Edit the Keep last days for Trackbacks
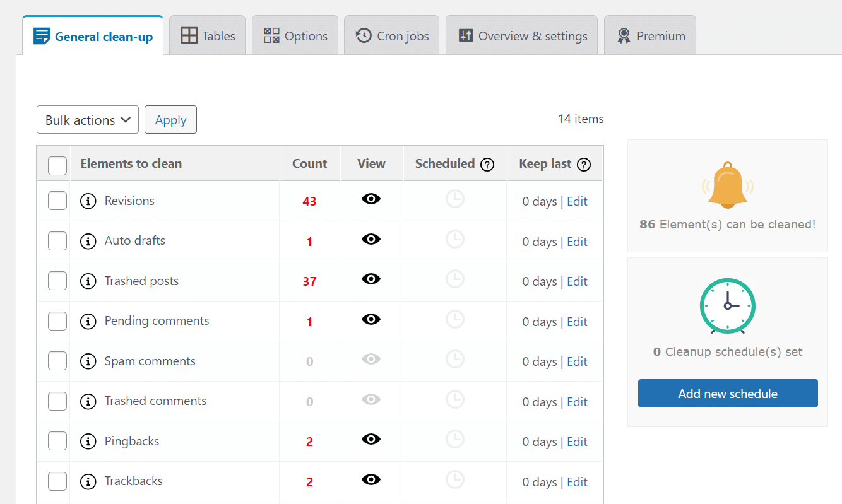The height and width of the screenshot is (504, 842). point(577,481)
